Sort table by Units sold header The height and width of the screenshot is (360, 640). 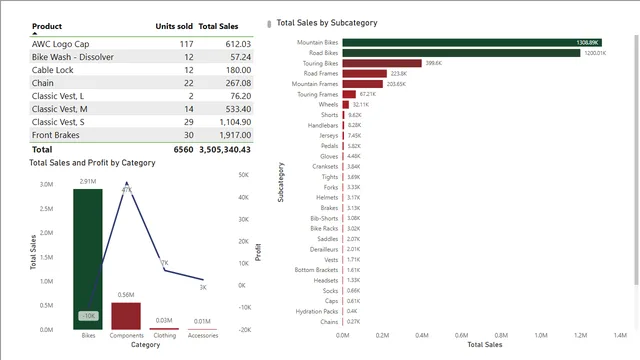[174, 26]
